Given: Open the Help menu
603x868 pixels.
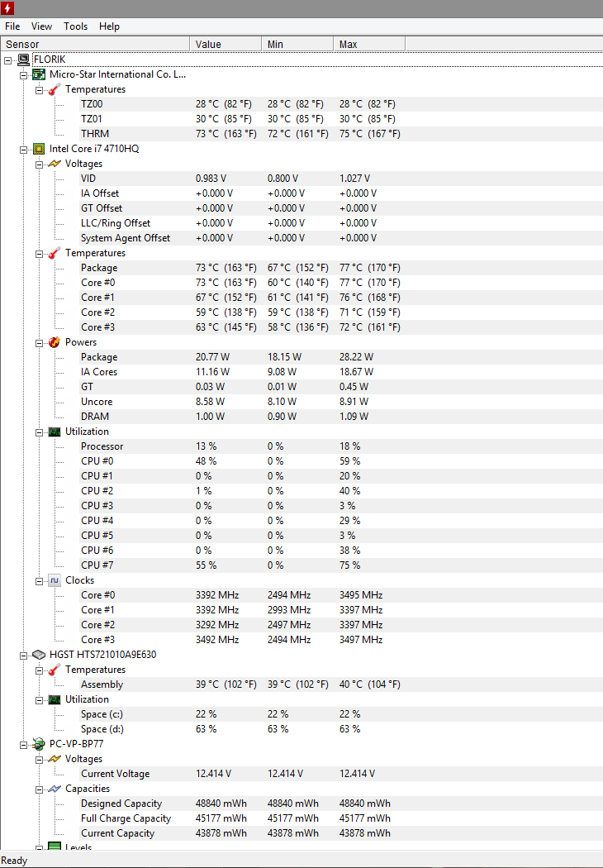Looking at the screenshot, I should click(x=109, y=26).
